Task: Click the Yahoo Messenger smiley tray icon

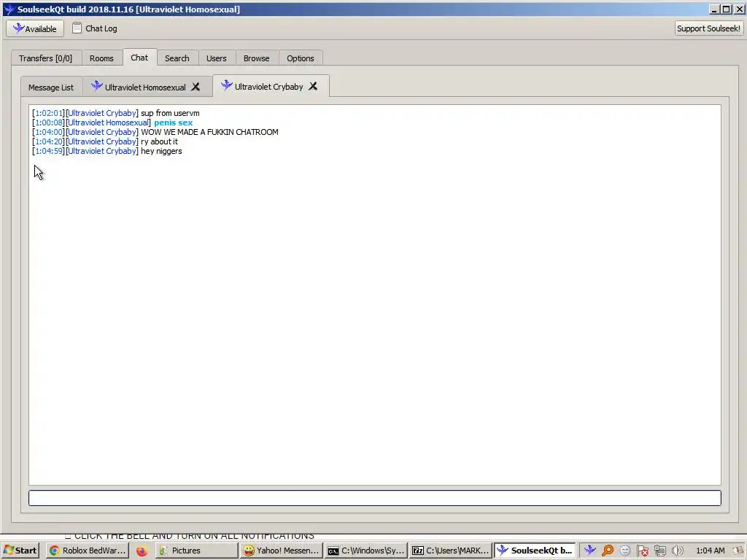Action: point(625,551)
